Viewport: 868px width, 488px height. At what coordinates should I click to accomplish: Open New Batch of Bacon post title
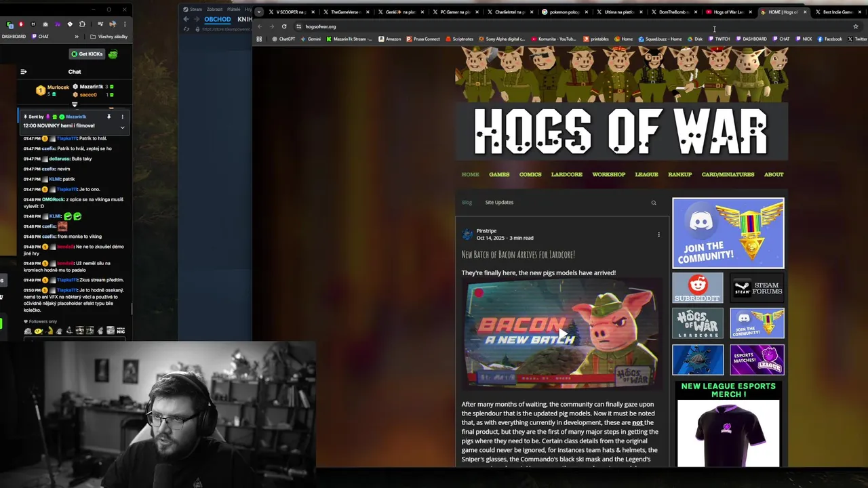pyautogui.click(x=518, y=255)
